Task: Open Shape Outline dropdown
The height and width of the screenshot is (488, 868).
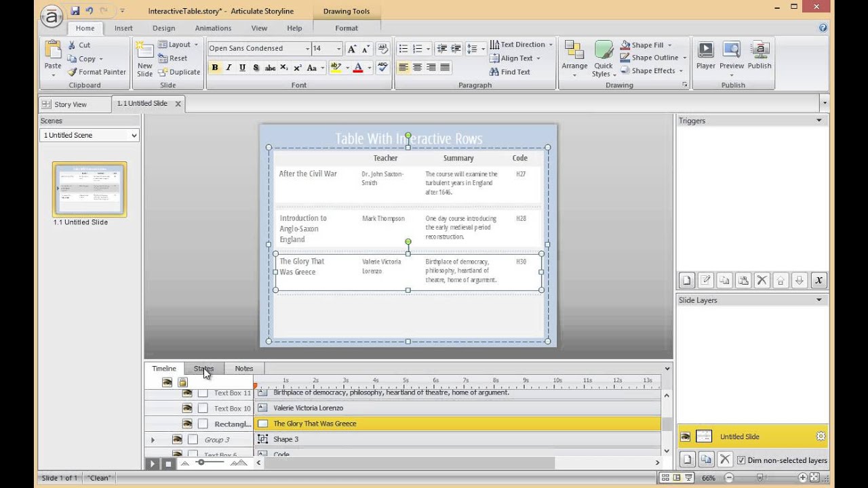Action: pos(654,58)
